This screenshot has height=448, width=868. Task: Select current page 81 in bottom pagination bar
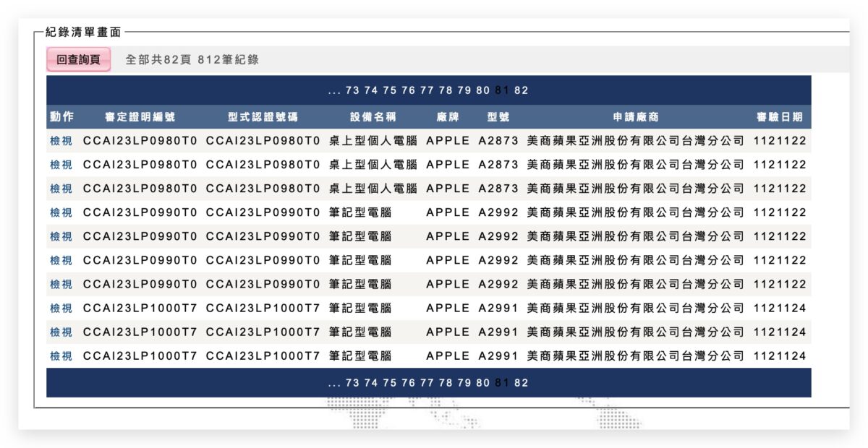pos(502,383)
